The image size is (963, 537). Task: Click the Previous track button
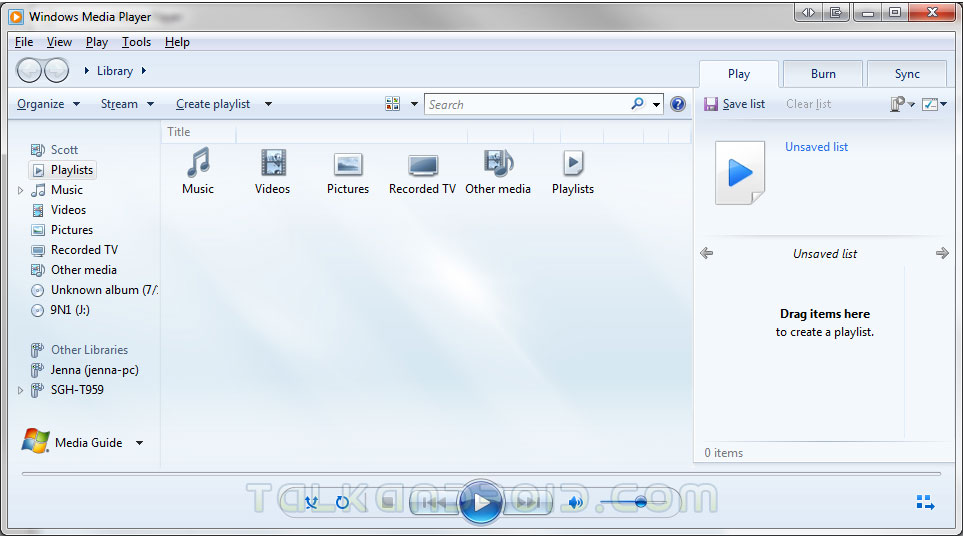click(x=434, y=503)
